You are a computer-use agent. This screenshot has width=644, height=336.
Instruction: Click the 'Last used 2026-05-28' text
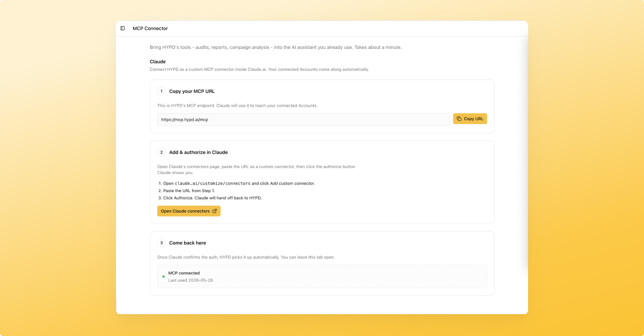pyautogui.click(x=191, y=280)
